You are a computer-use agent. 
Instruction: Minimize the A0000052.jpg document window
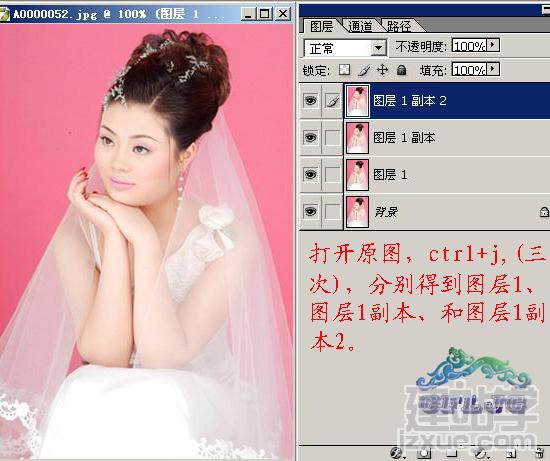coord(248,14)
